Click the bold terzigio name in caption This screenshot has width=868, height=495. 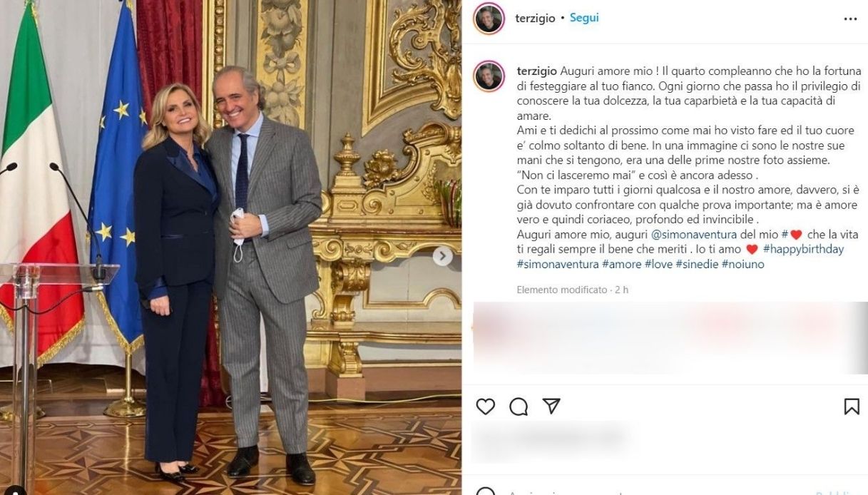coord(536,71)
